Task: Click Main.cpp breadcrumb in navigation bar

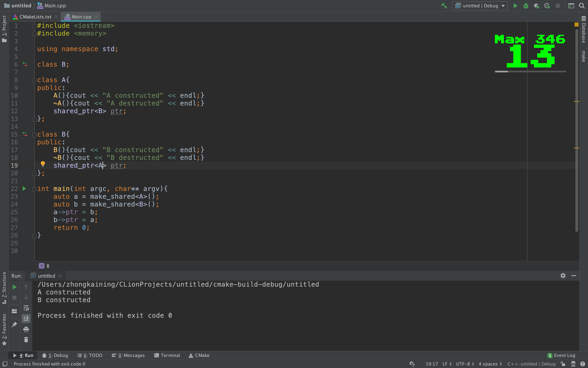Action: (x=51, y=6)
